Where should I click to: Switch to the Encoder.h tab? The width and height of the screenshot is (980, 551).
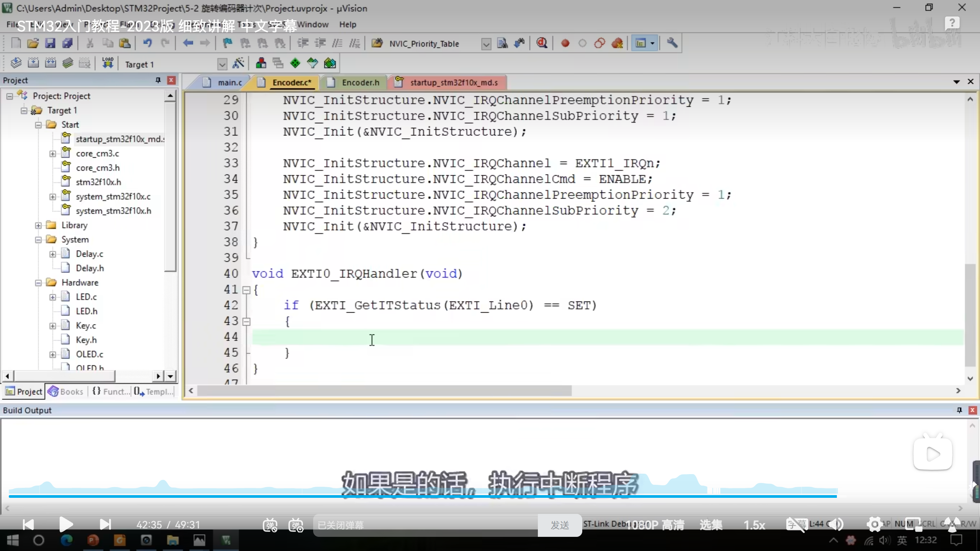[360, 83]
